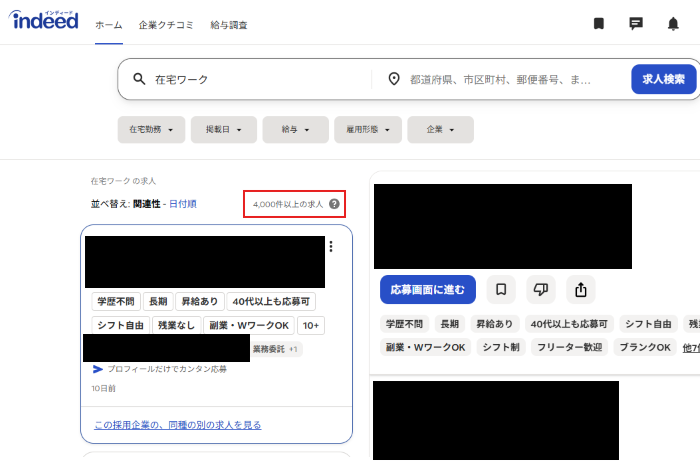This screenshot has height=461, width=700.
Task: Click the 応募画面に進む apply button
Action: point(428,290)
